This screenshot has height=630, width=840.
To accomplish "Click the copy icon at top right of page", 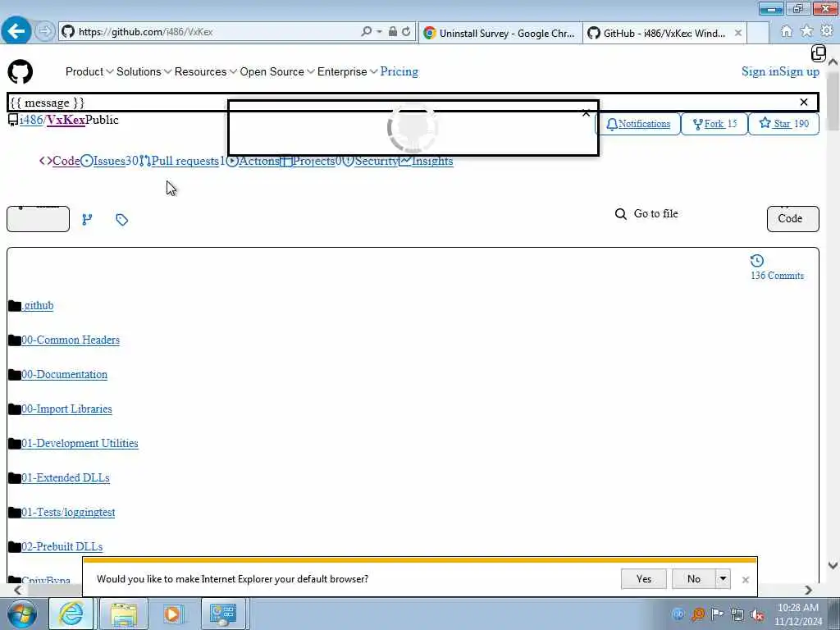I will tap(818, 53).
